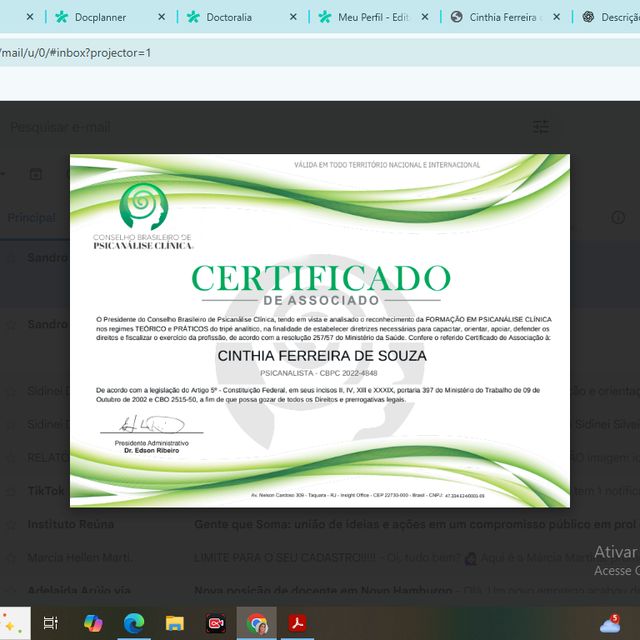
Task: Click the info icon beside inbox tabs
Action: tap(618, 218)
